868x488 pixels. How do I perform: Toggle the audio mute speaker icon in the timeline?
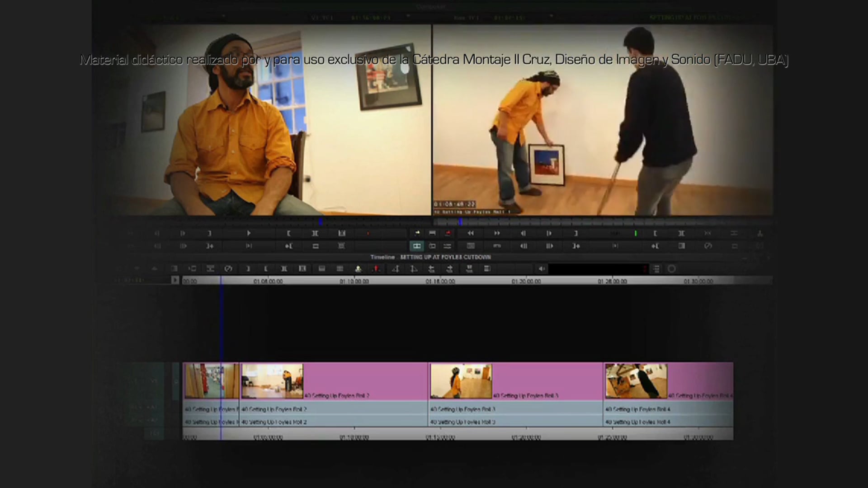[x=542, y=269]
